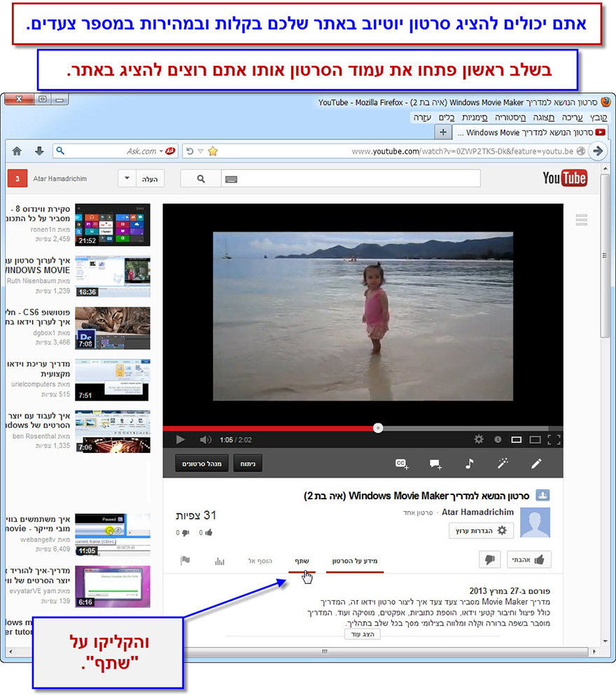This screenshot has height=696, width=616.
Task: Click the YouTube logo
Action: pos(565,179)
